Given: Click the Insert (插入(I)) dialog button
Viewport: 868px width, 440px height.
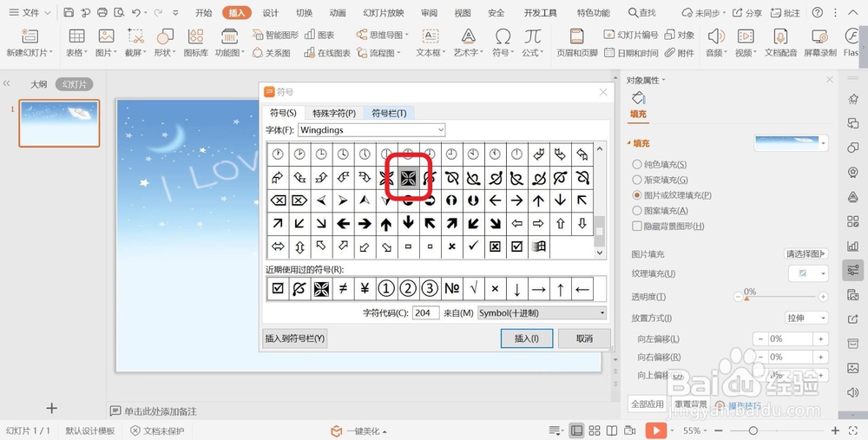Looking at the screenshot, I should pyautogui.click(x=527, y=338).
